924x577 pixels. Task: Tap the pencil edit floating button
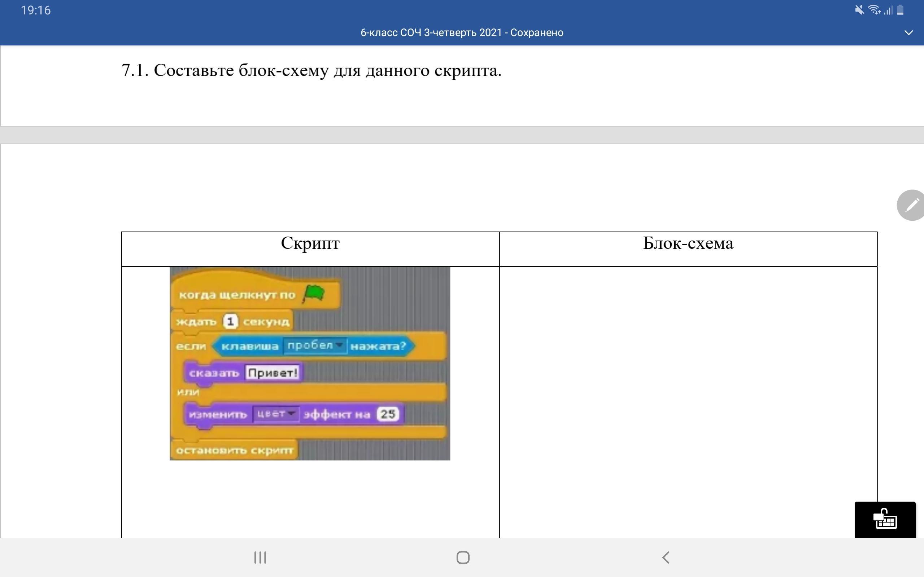(x=911, y=205)
